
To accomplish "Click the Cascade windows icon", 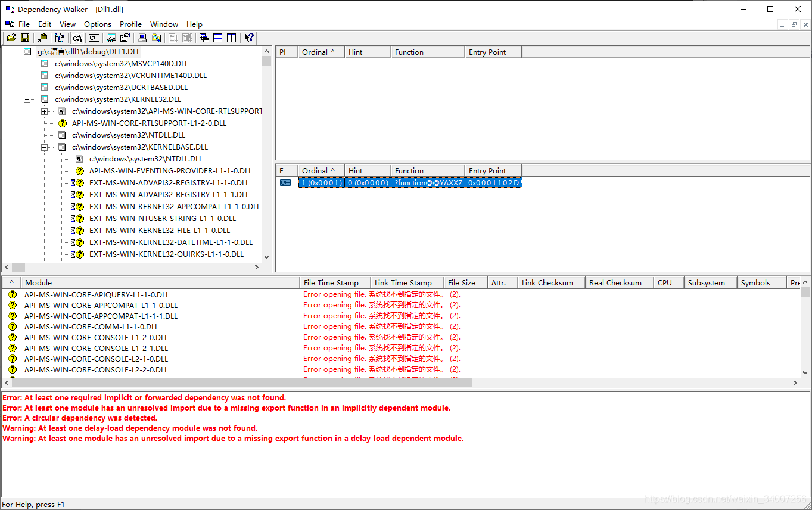I will point(204,38).
